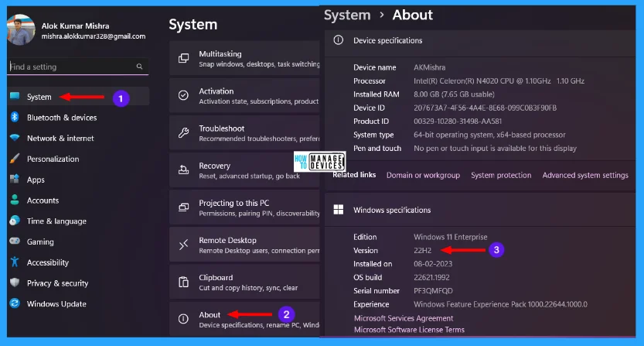644x346 pixels.
Task: Click the Bluetooth & devices icon
Action: (x=15, y=117)
